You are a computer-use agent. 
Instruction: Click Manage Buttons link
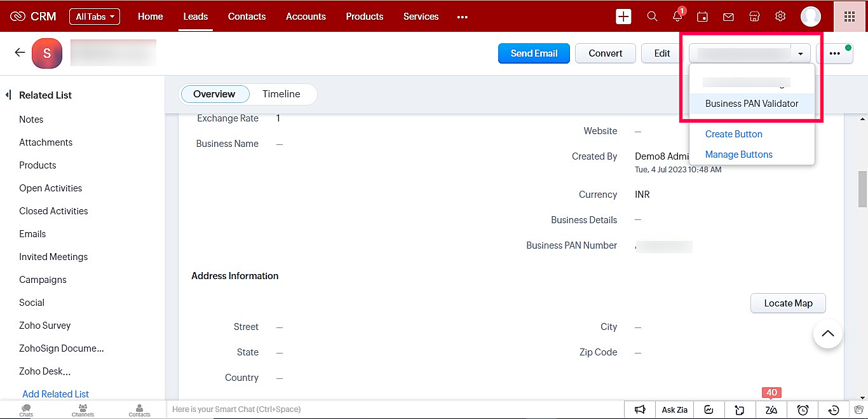[739, 155]
